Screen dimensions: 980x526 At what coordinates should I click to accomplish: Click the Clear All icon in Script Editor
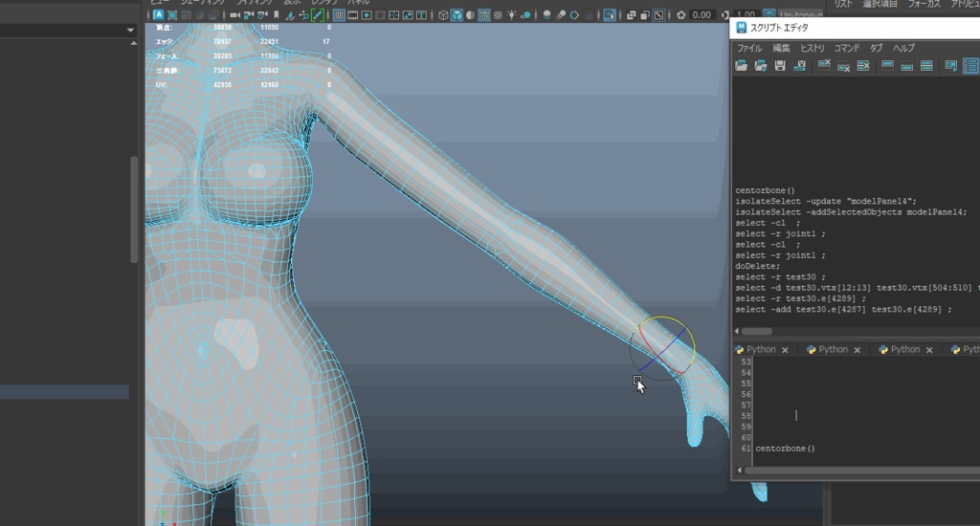pyautogui.click(x=863, y=66)
